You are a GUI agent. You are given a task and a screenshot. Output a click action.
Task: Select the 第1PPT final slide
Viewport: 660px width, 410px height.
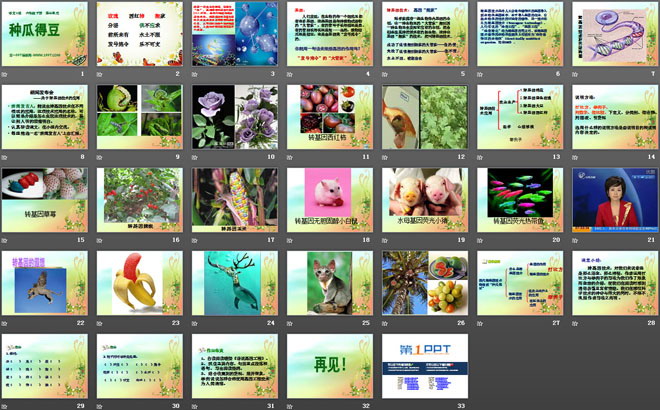point(425,366)
